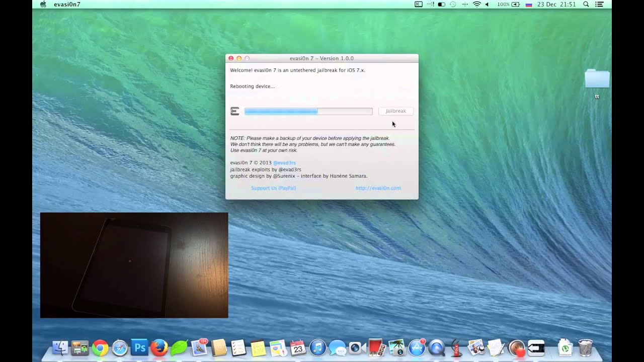The width and height of the screenshot is (644, 362).
Task: Open the green leaf app in Dock
Action: (x=179, y=348)
